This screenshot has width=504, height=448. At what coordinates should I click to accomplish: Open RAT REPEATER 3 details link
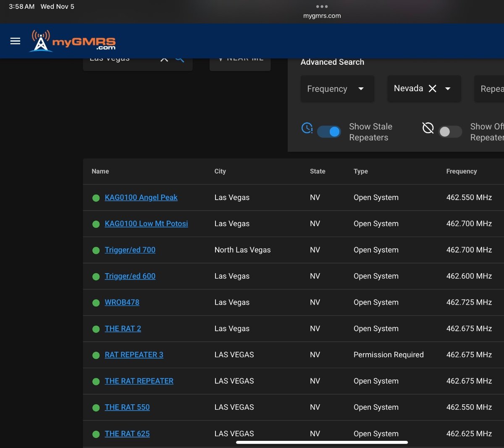click(134, 355)
